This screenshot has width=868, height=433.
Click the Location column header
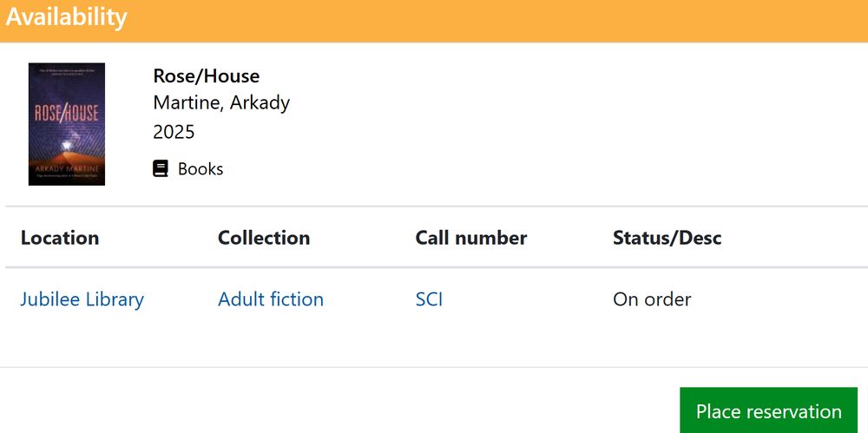(60, 238)
